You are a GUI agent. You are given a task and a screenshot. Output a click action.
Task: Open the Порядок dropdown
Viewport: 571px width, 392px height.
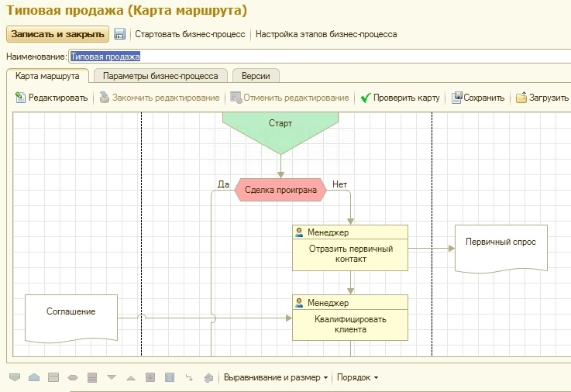point(357,377)
